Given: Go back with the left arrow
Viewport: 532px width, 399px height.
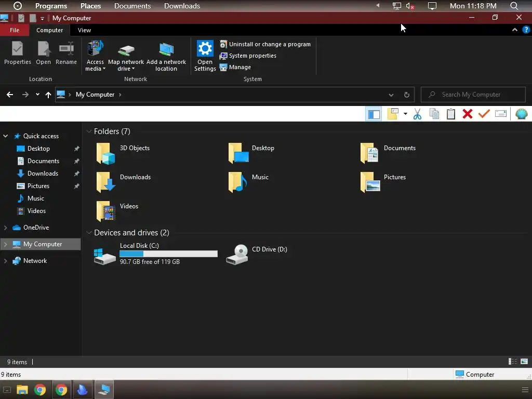Looking at the screenshot, I should point(10,95).
